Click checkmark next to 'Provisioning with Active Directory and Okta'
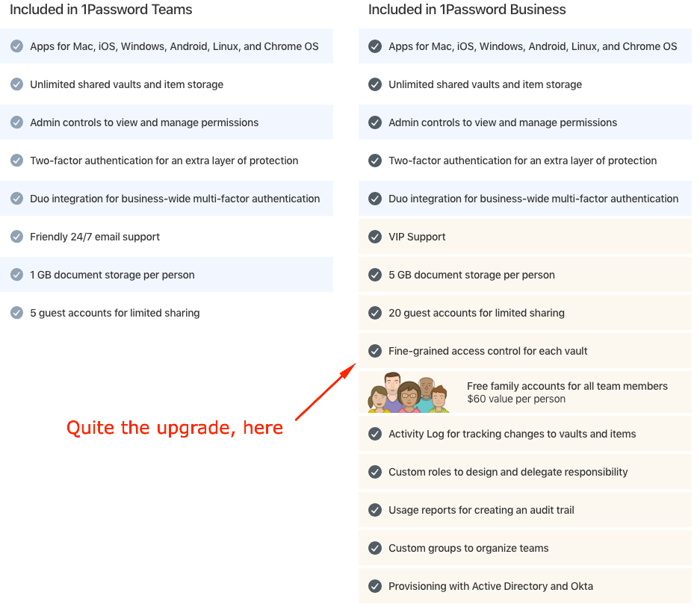This screenshot has height=613, width=700. [x=375, y=586]
